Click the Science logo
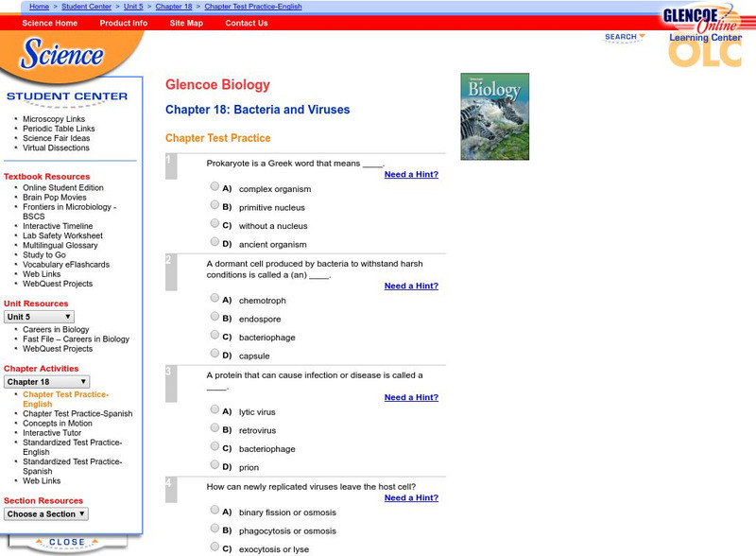The height and width of the screenshot is (556, 756). click(x=61, y=53)
